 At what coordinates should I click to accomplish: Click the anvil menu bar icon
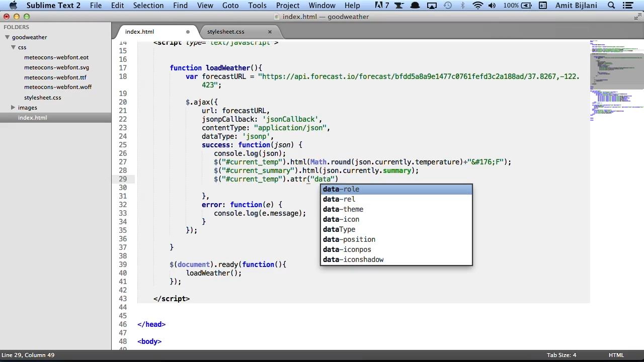(x=398, y=6)
